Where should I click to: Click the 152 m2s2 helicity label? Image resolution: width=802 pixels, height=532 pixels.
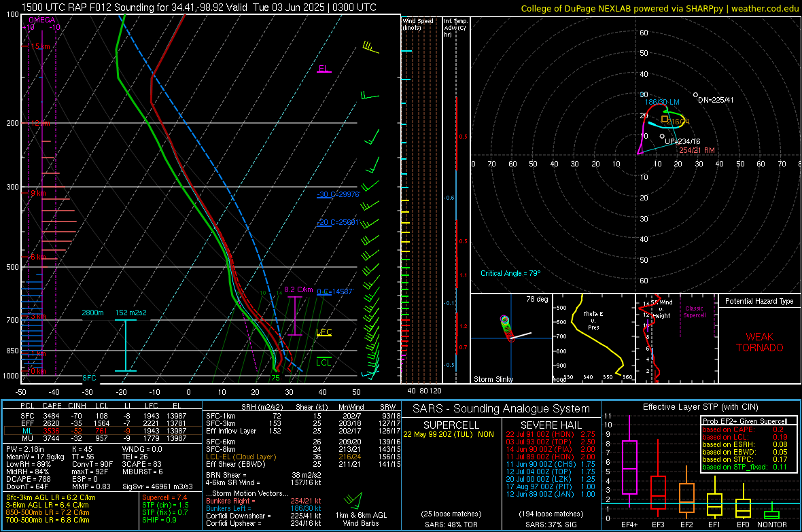131,313
